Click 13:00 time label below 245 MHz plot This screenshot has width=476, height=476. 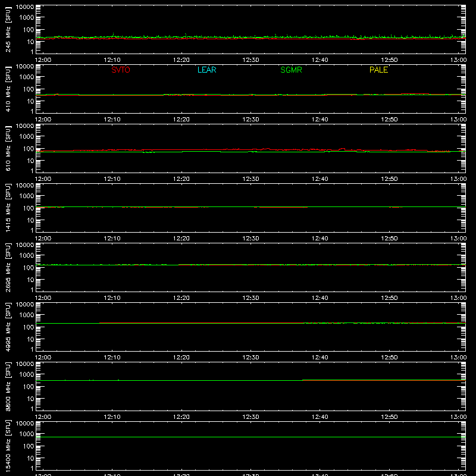pyautogui.click(x=458, y=60)
